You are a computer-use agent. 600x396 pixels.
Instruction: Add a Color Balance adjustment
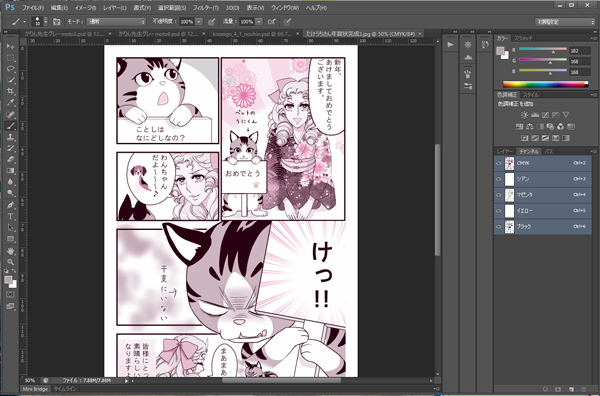pos(530,126)
